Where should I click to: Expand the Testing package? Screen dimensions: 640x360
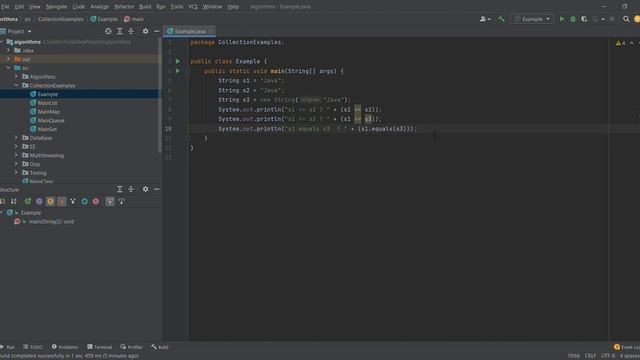pyautogui.click(x=16, y=173)
